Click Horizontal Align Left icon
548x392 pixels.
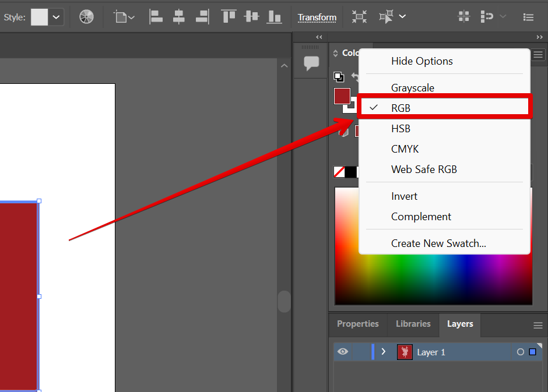[156, 17]
